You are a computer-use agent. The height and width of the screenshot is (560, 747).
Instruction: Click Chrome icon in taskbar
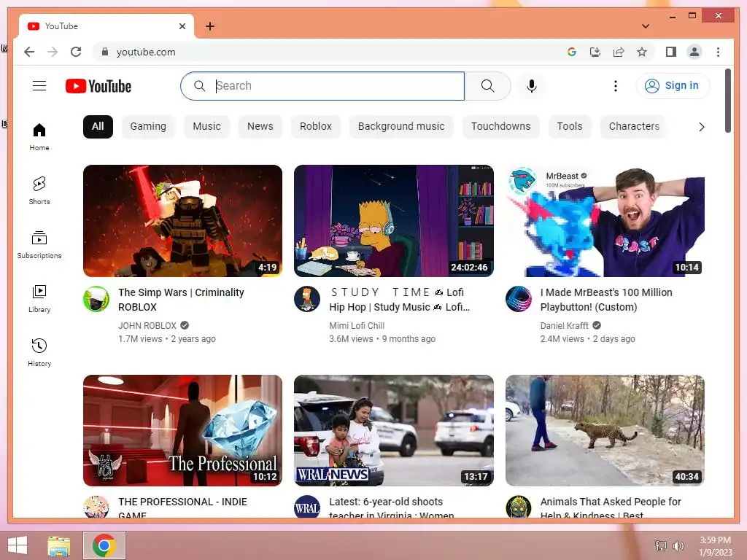coord(104,545)
